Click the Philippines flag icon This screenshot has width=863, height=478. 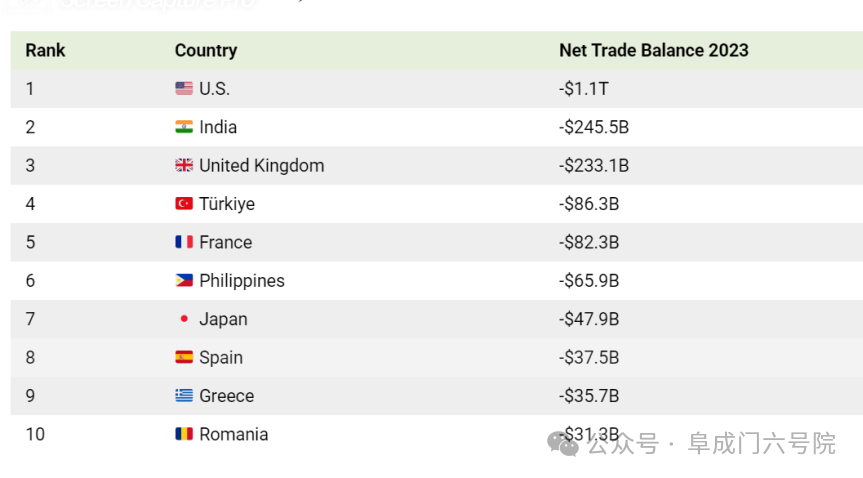click(184, 280)
